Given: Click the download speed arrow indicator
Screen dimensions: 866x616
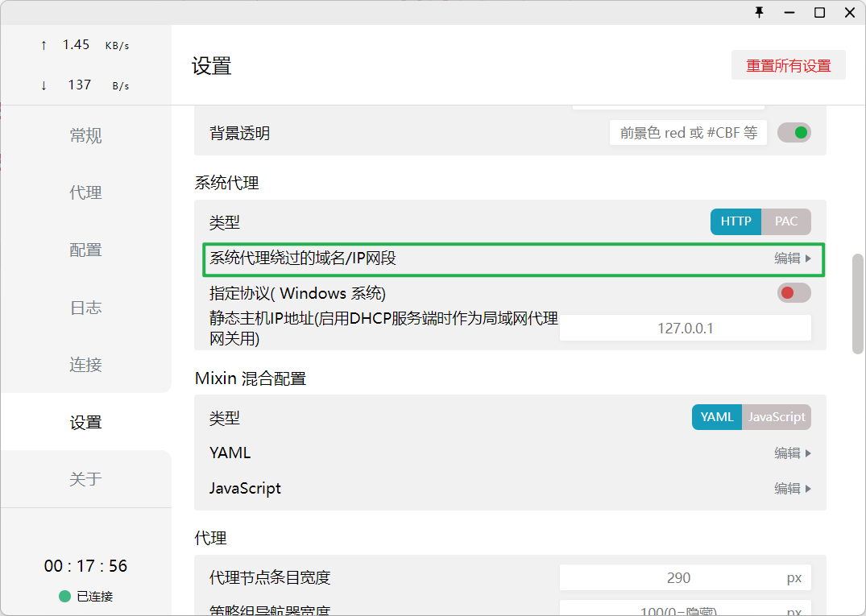Looking at the screenshot, I should pos(44,85).
